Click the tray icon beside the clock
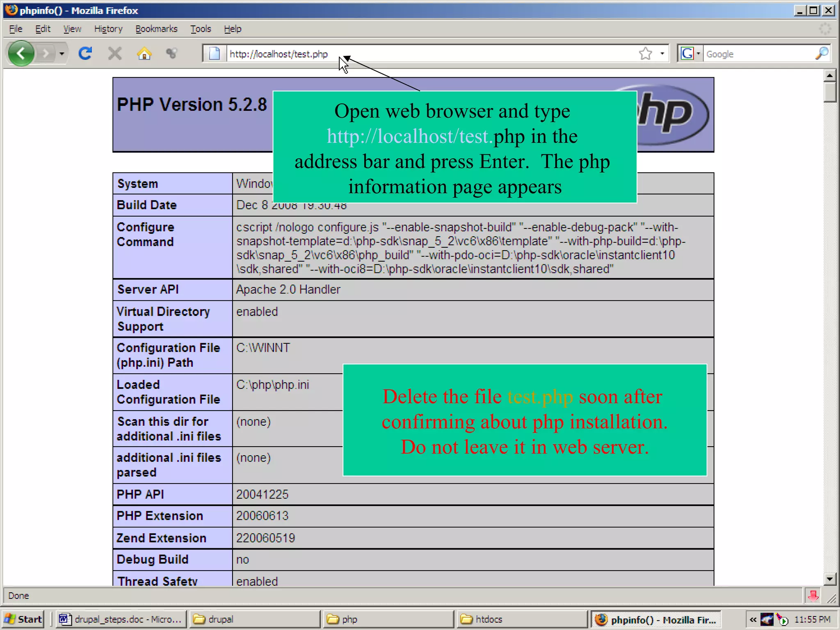 coord(783,619)
